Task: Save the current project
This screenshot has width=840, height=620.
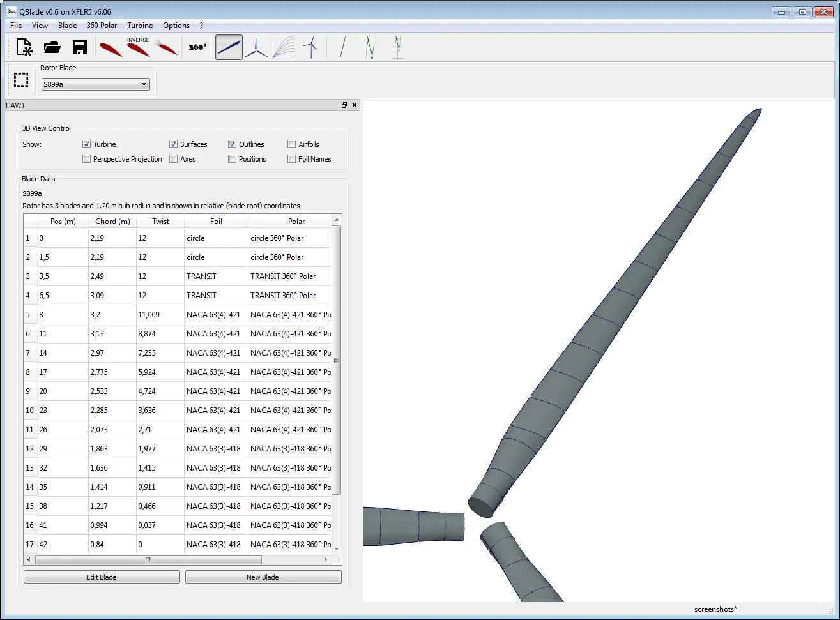Action: pos(79,47)
